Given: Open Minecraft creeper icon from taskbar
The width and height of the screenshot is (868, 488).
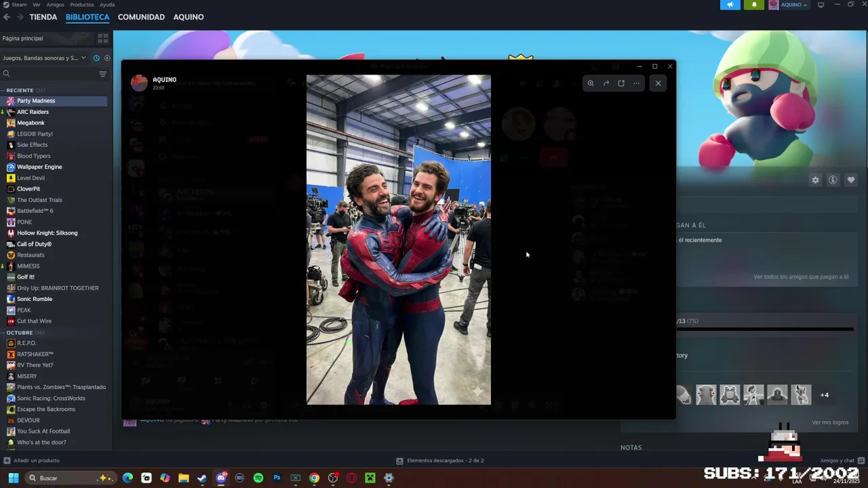Looking at the screenshot, I should [370, 478].
